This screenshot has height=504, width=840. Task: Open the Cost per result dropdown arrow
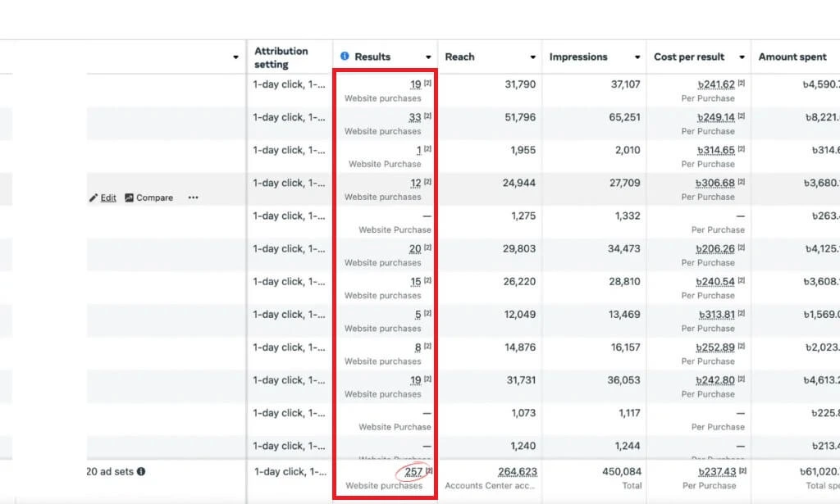[x=742, y=57]
